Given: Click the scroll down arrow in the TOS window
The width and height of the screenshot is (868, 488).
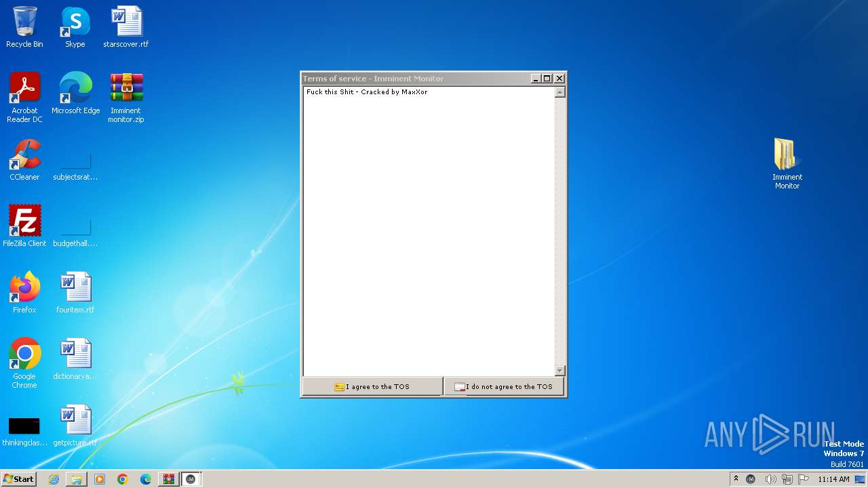Looking at the screenshot, I should click(x=559, y=371).
